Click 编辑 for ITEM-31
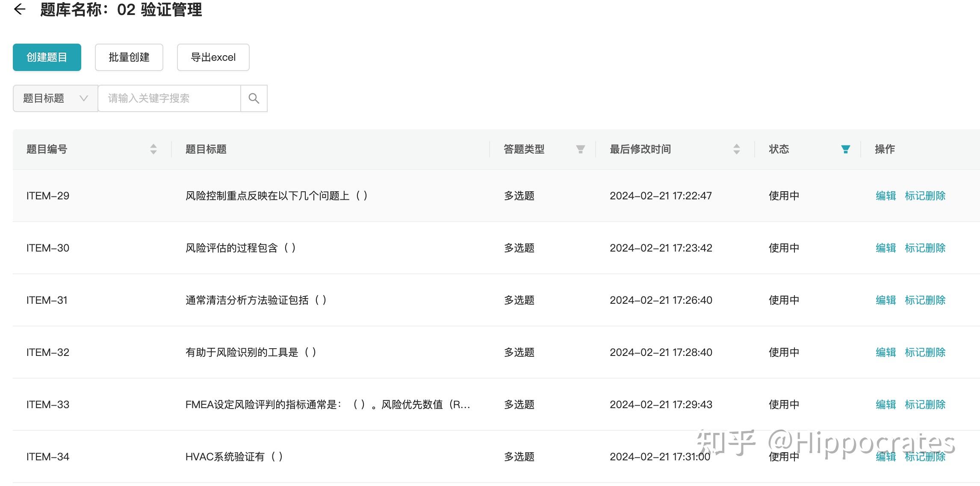 click(x=886, y=300)
